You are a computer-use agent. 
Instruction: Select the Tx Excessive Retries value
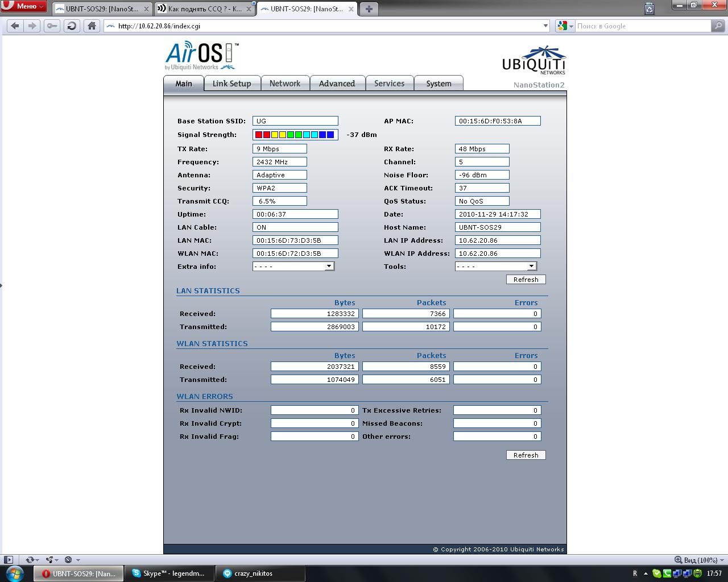(x=497, y=410)
